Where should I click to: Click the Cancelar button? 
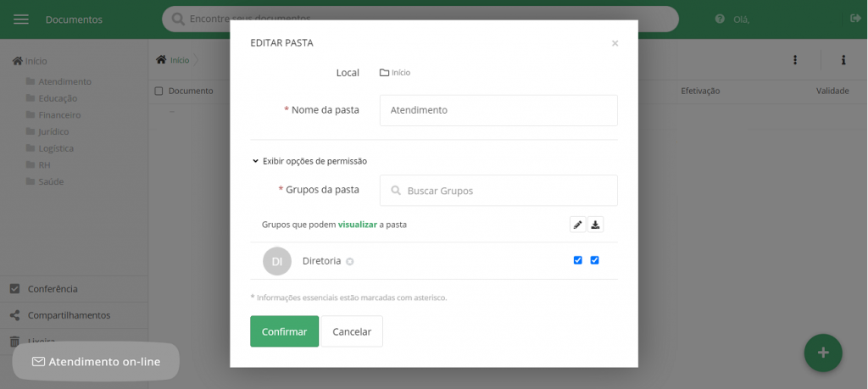click(352, 331)
